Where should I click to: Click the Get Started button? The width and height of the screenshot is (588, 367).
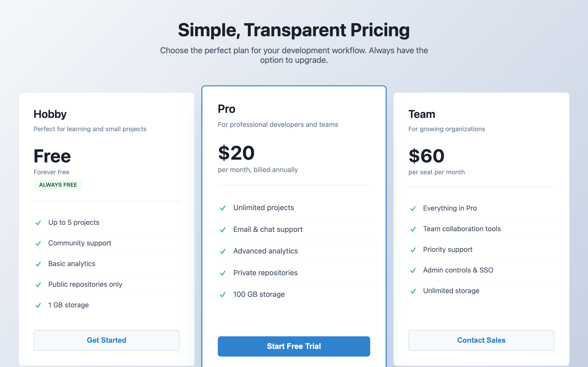(x=106, y=340)
